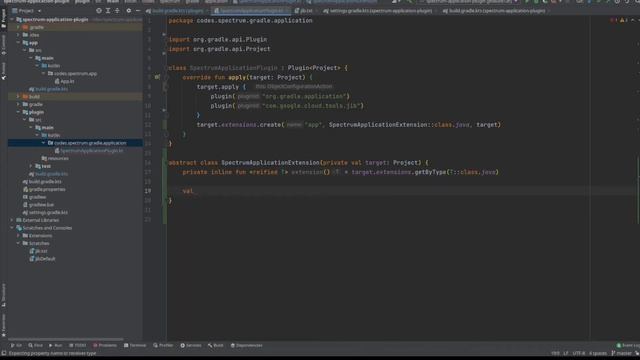Open the Git tool window
The height and width of the screenshot is (360, 640).
pos(16,345)
